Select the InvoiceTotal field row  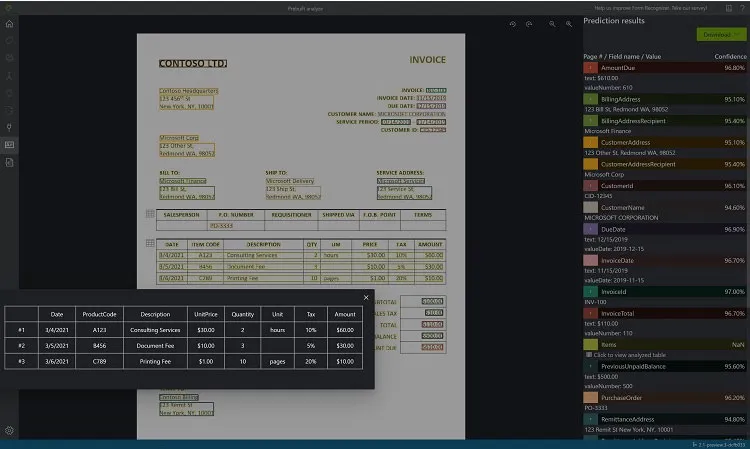(664, 313)
